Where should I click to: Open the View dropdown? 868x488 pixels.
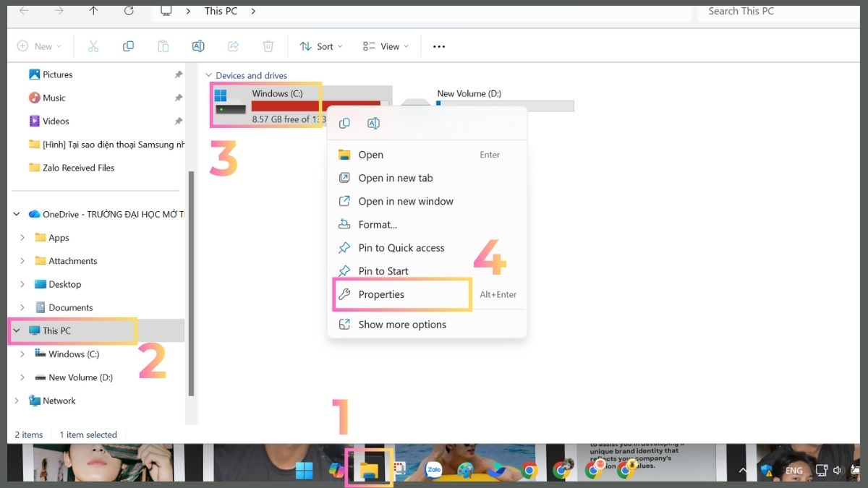click(385, 46)
